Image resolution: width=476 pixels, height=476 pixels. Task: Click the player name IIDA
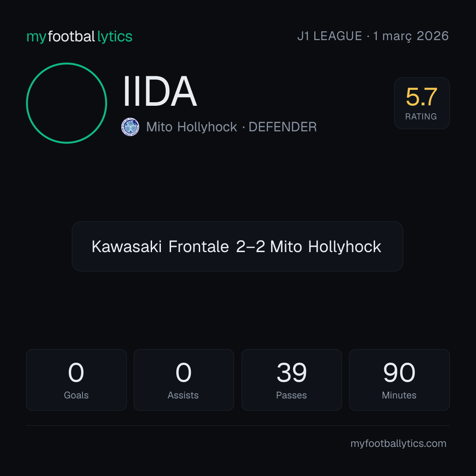(160, 91)
